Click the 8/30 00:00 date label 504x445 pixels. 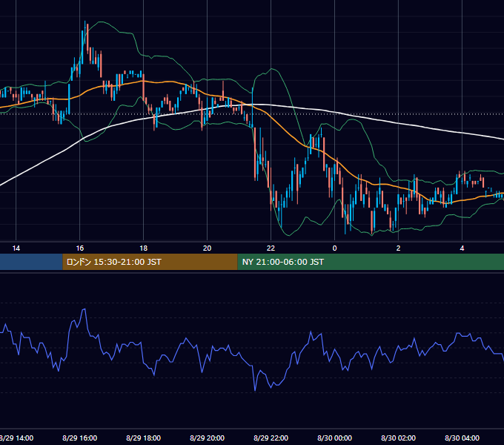pyautogui.click(x=334, y=438)
